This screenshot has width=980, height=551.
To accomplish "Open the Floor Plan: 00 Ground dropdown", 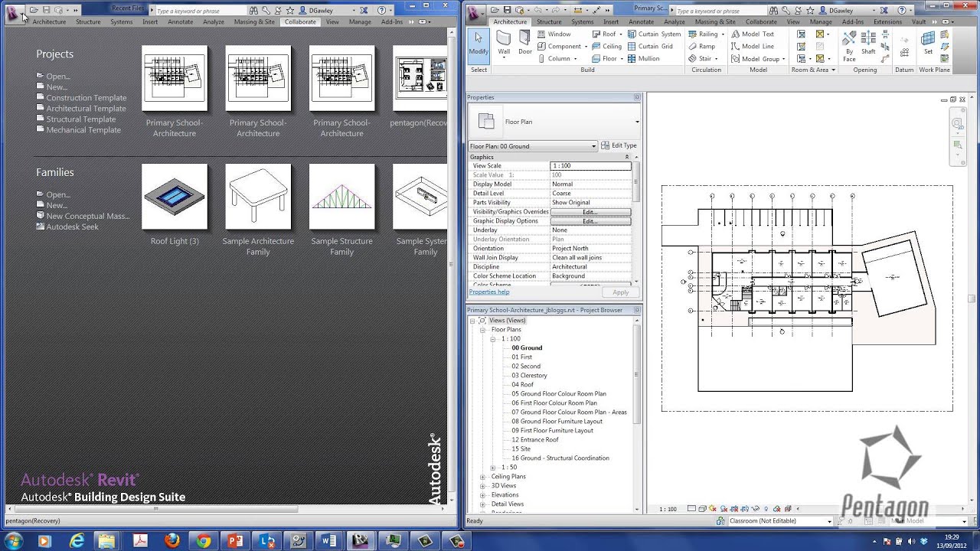I will pos(532,146).
